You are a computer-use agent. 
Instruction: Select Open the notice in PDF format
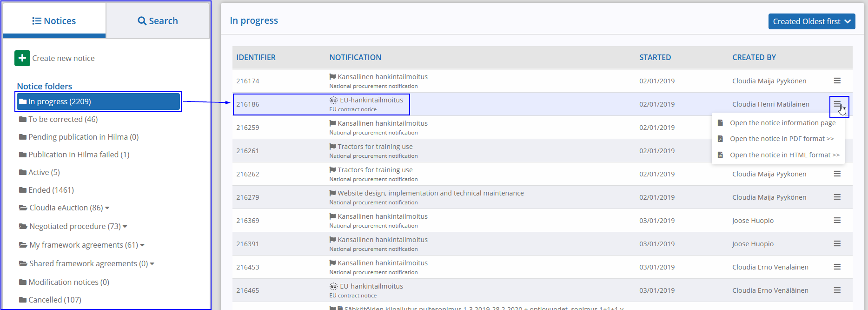781,139
